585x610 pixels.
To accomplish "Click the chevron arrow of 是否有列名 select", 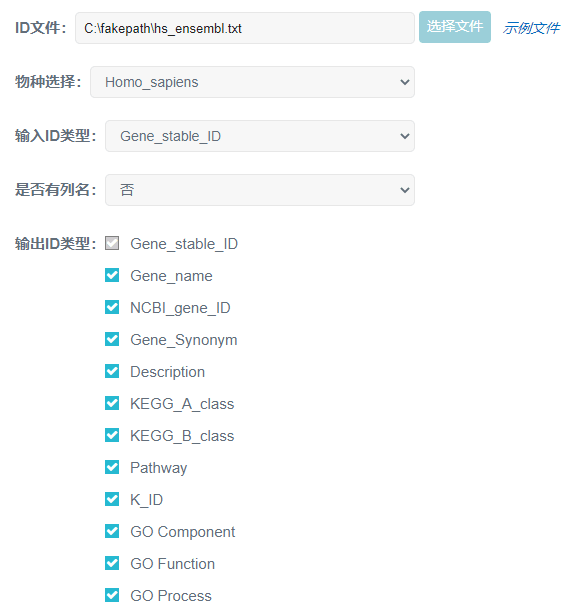I will 405,190.
